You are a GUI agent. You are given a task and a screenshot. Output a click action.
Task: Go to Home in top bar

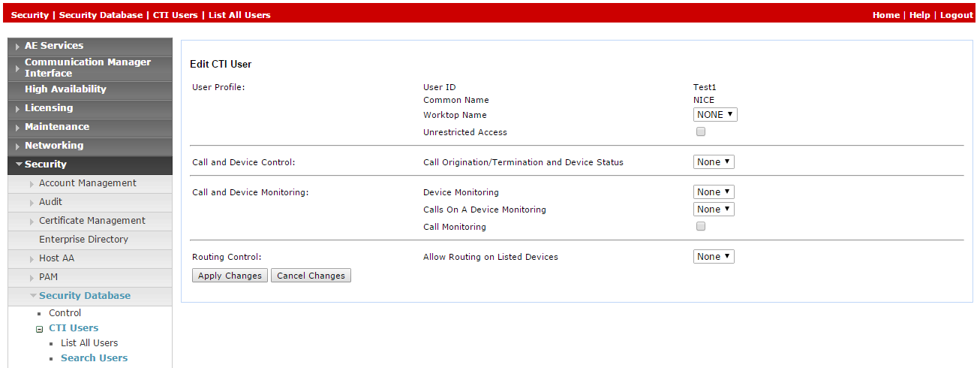[886, 15]
